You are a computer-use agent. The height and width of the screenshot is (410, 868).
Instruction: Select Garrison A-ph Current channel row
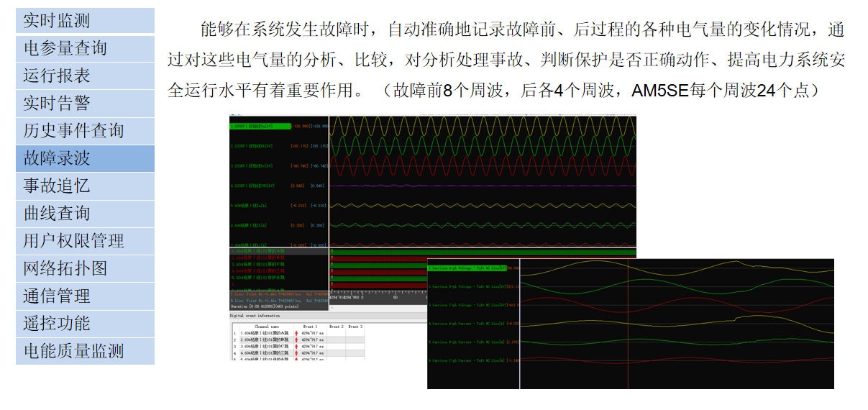473,324
